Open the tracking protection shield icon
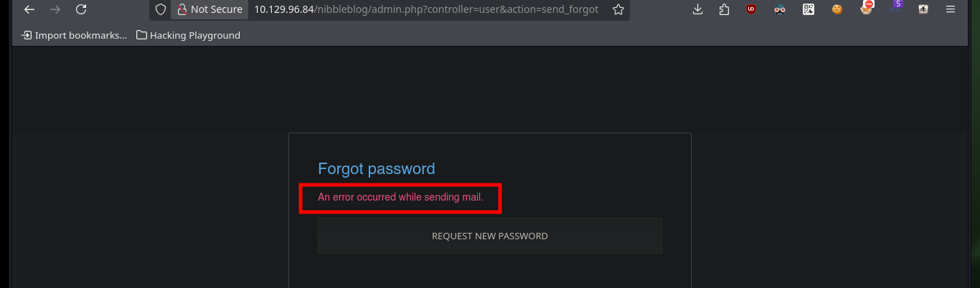980x288 pixels. click(161, 9)
